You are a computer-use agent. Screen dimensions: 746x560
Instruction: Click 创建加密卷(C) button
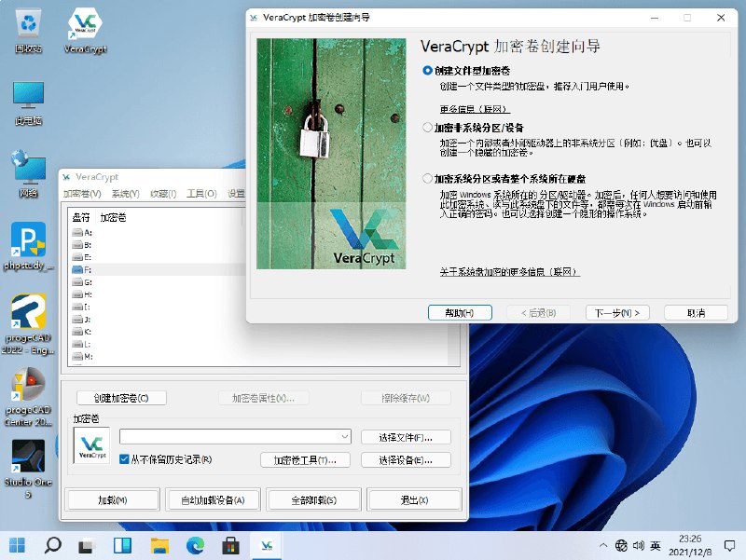point(121,398)
